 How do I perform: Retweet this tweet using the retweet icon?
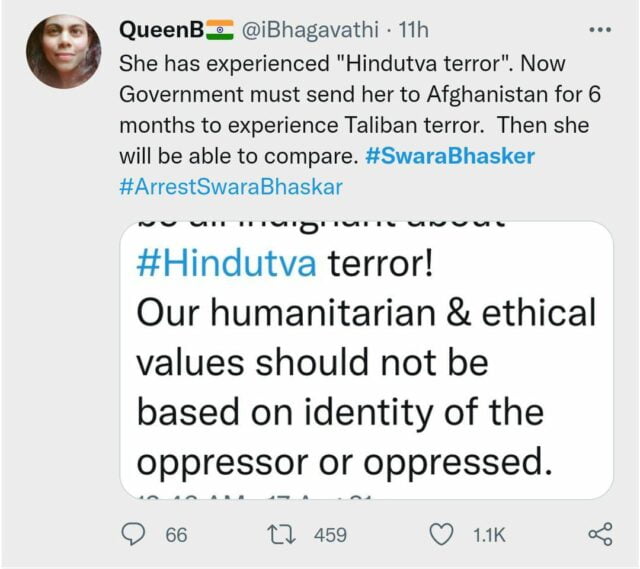click(281, 535)
